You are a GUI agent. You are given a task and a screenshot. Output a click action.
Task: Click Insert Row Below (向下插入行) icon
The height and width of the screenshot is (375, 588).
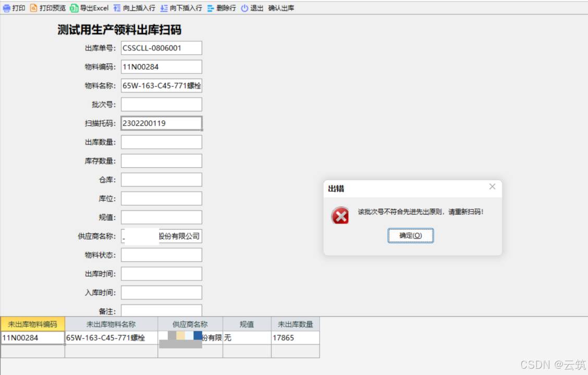[x=164, y=8]
